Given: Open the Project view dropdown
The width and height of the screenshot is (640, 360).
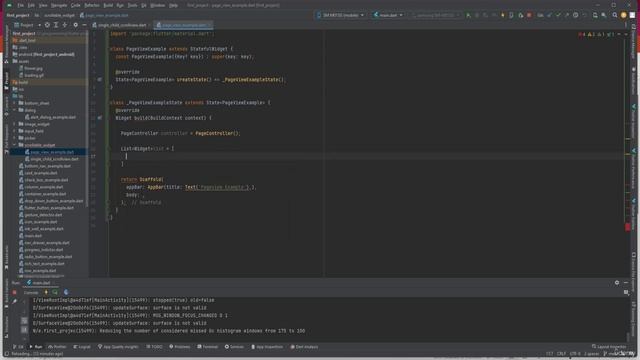Looking at the screenshot, I should click(x=28, y=25).
